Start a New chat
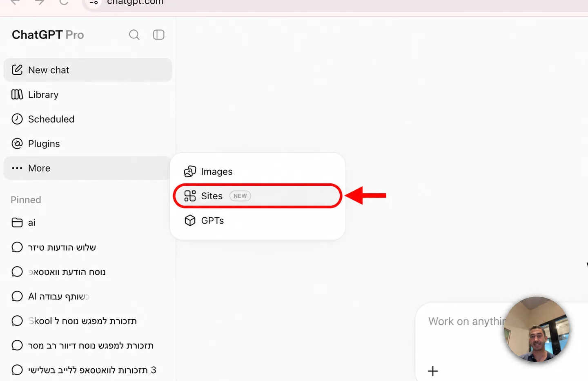588x381 pixels. point(88,70)
